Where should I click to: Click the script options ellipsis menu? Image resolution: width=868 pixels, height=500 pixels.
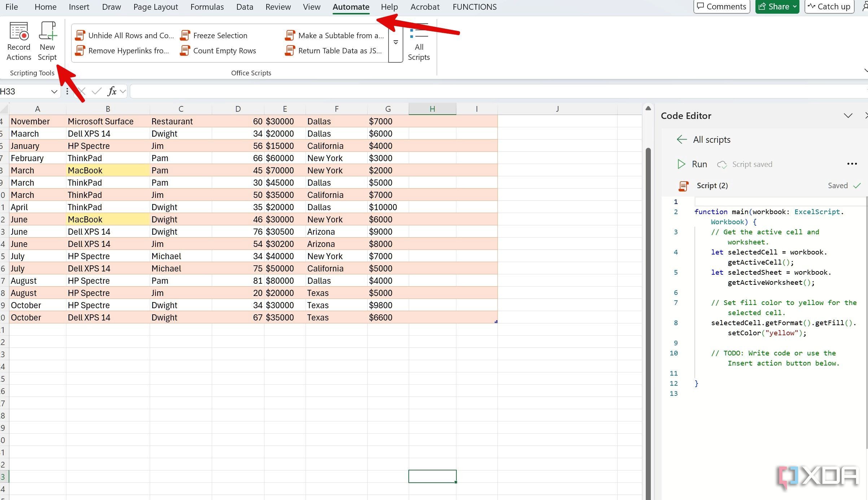coord(852,164)
